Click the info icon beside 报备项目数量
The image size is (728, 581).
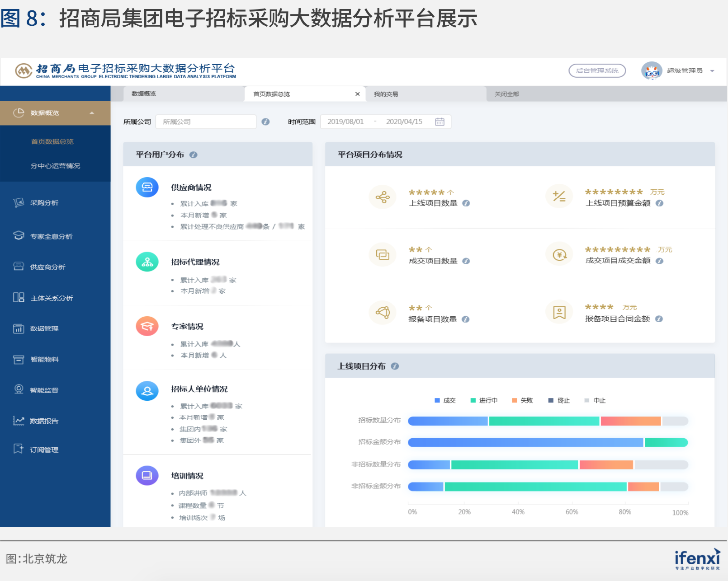(x=466, y=319)
